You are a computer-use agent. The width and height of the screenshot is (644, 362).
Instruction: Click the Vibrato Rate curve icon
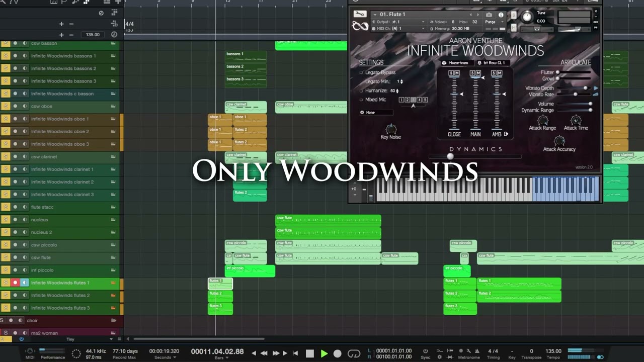596,95
